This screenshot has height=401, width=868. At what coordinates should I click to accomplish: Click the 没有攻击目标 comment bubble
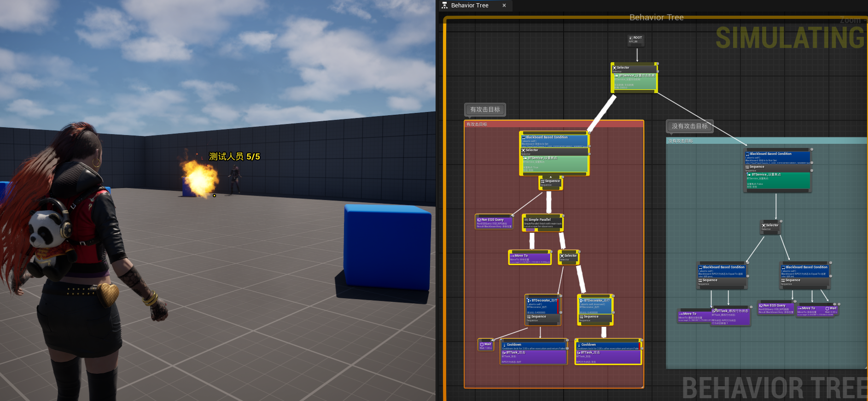click(x=689, y=126)
